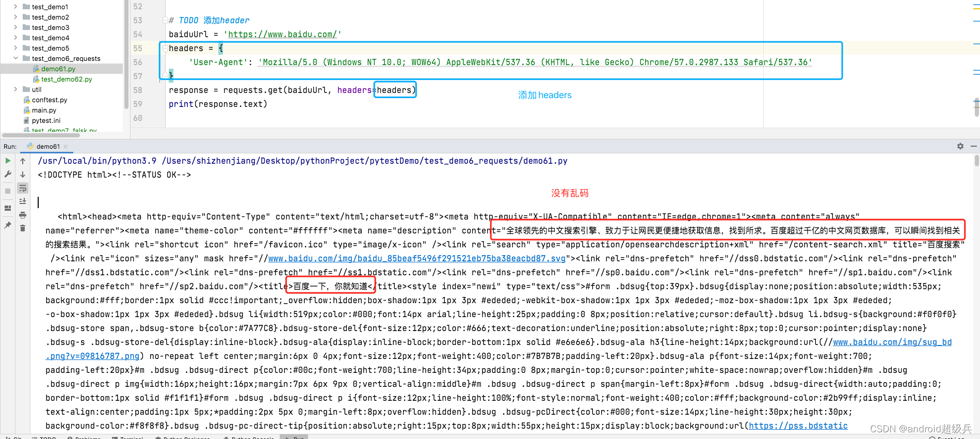Open demo61.py in the project tree
This screenshot has width=980, height=439.
pyautogui.click(x=58, y=69)
